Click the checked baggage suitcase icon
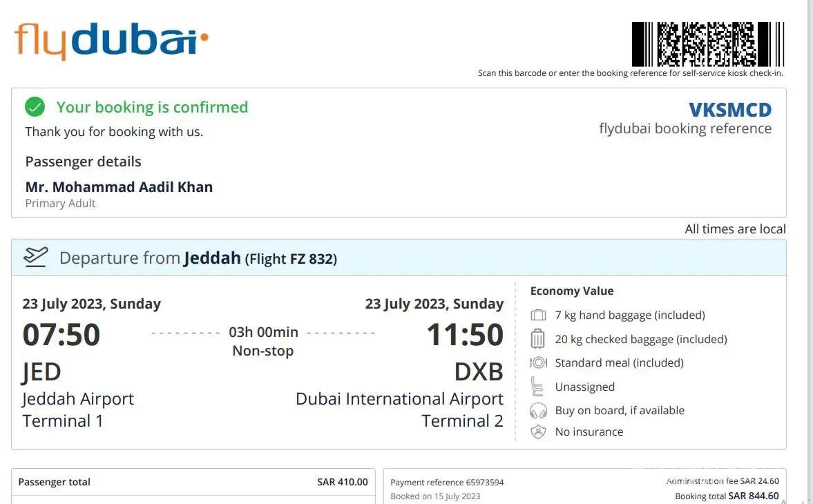 coord(538,339)
